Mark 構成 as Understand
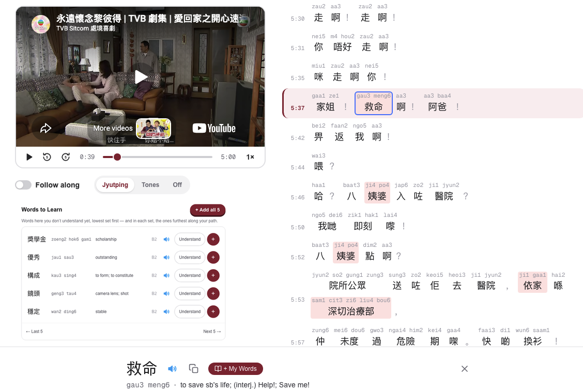 coord(190,275)
